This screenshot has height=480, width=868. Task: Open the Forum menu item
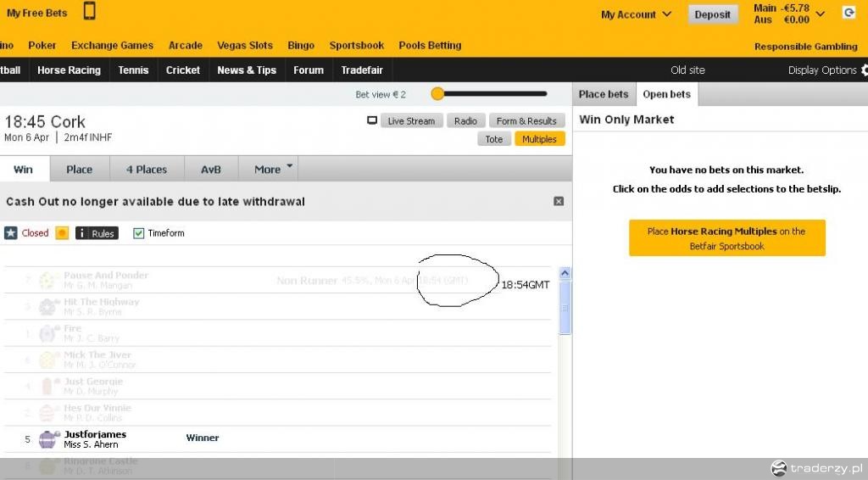[309, 70]
